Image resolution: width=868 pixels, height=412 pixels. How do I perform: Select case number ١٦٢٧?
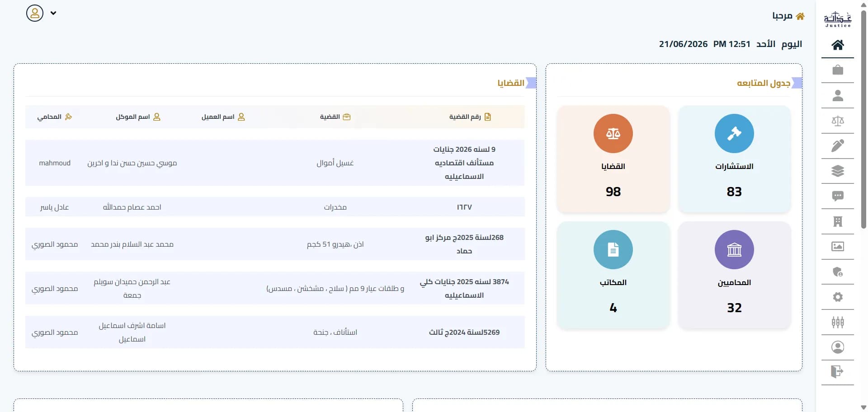click(x=464, y=207)
